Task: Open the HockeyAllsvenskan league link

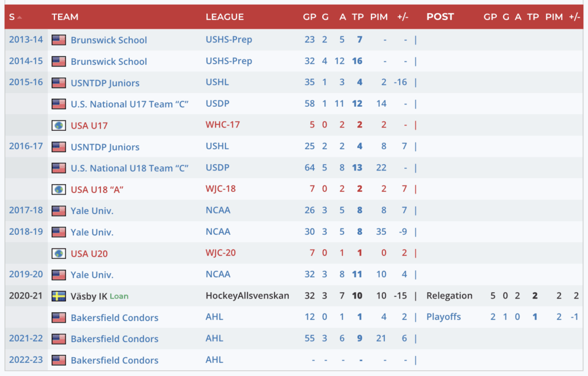Action: tap(247, 296)
